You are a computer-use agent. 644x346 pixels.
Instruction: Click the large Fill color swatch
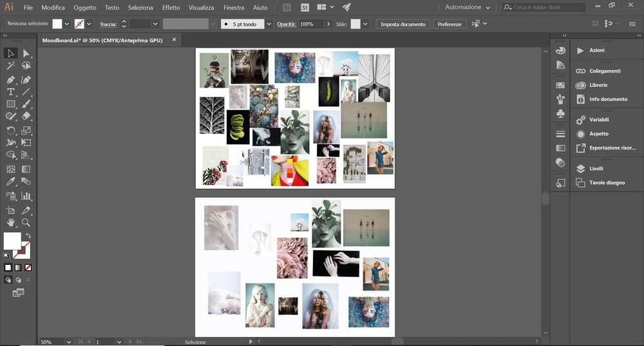point(12,241)
